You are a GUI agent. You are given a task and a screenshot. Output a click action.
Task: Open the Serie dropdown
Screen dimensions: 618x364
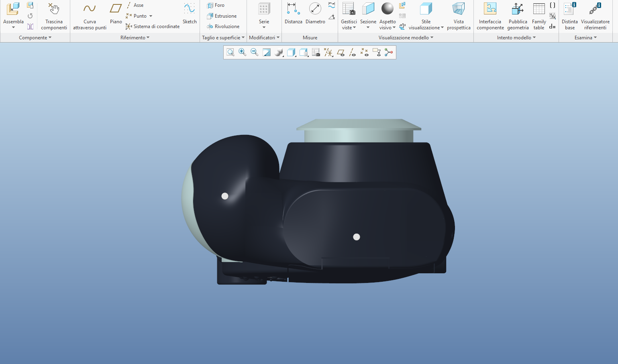click(x=264, y=27)
